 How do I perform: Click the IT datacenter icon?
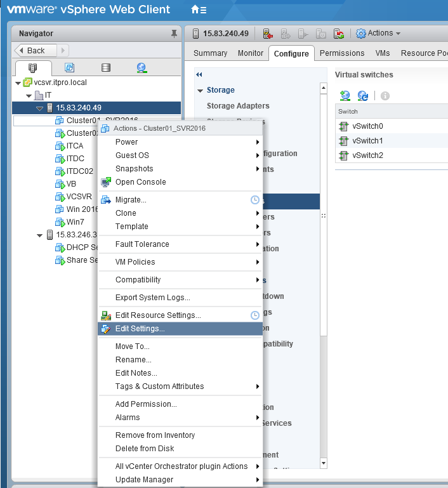pyautogui.click(x=39, y=95)
